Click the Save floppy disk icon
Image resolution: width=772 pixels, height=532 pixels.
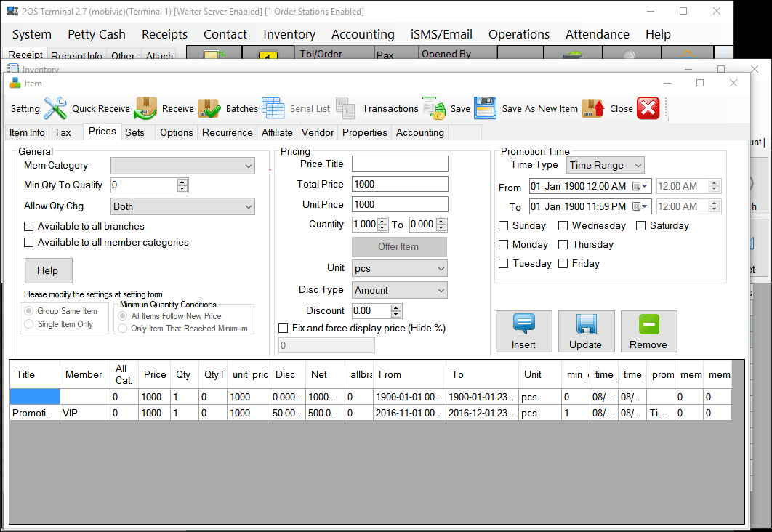485,108
